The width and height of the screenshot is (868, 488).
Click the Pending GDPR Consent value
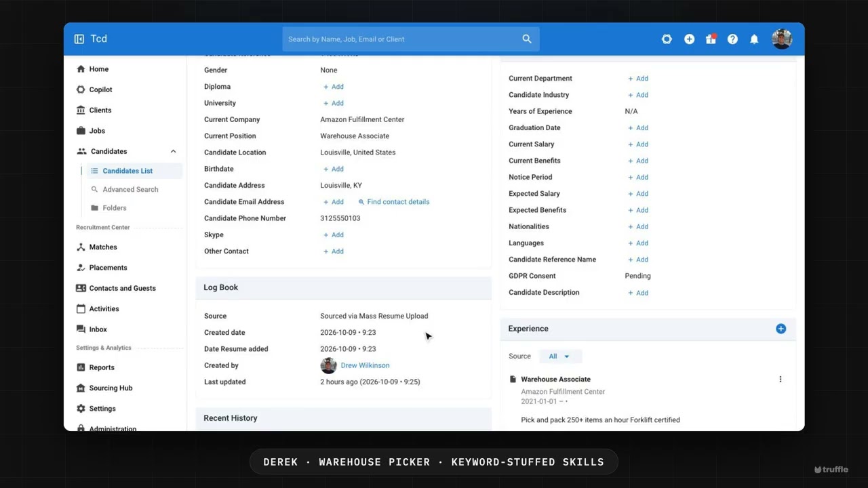click(637, 276)
